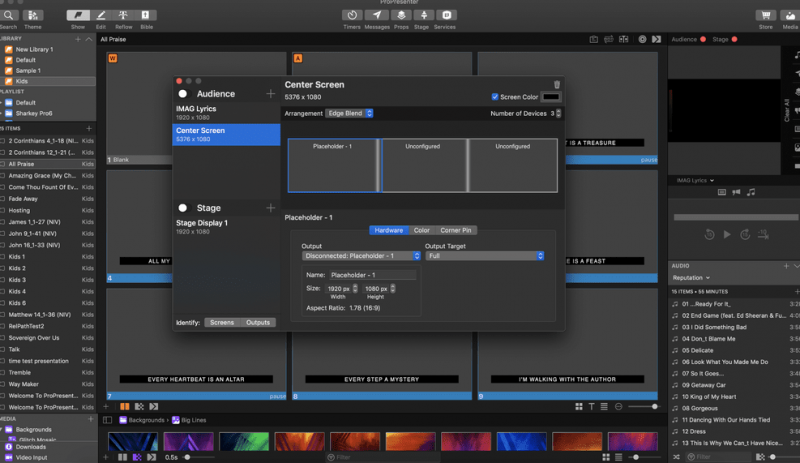The height and width of the screenshot is (463, 800).
Task: Toggle the Screen Color checkbox
Action: 495,97
